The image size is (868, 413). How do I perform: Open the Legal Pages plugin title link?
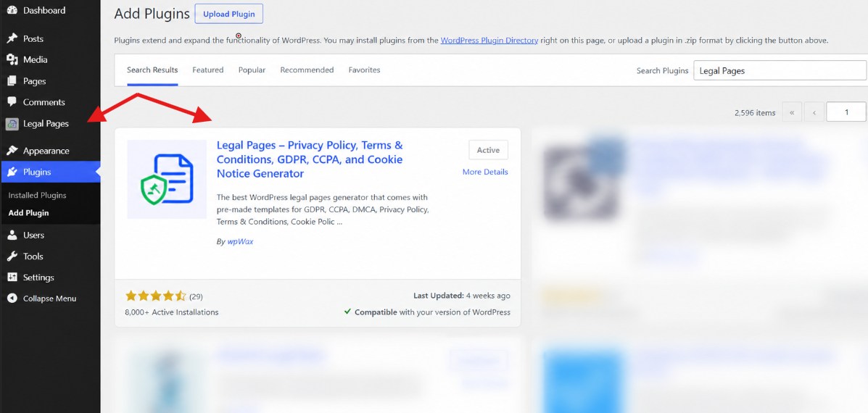click(310, 159)
